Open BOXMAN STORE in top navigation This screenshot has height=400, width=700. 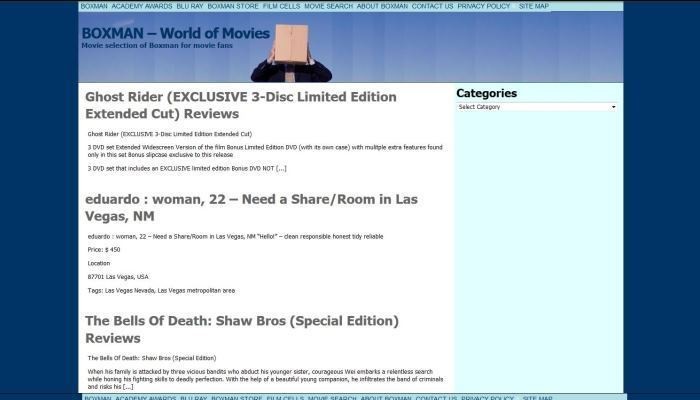tap(233, 6)
